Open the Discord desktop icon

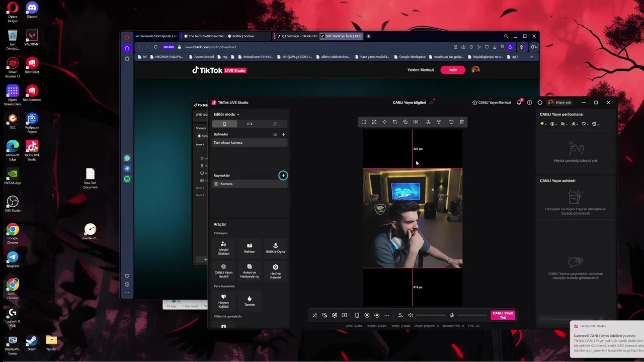pos(32,10)
